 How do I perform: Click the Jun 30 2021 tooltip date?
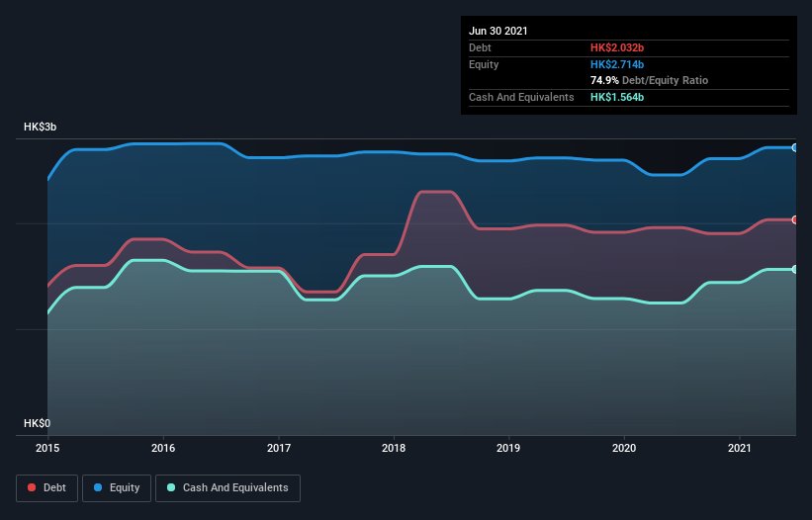point(498,31)
